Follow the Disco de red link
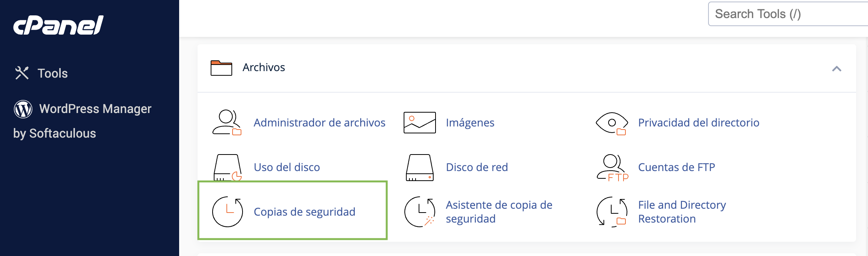The image size is (868, 256). tap(477, 167)
